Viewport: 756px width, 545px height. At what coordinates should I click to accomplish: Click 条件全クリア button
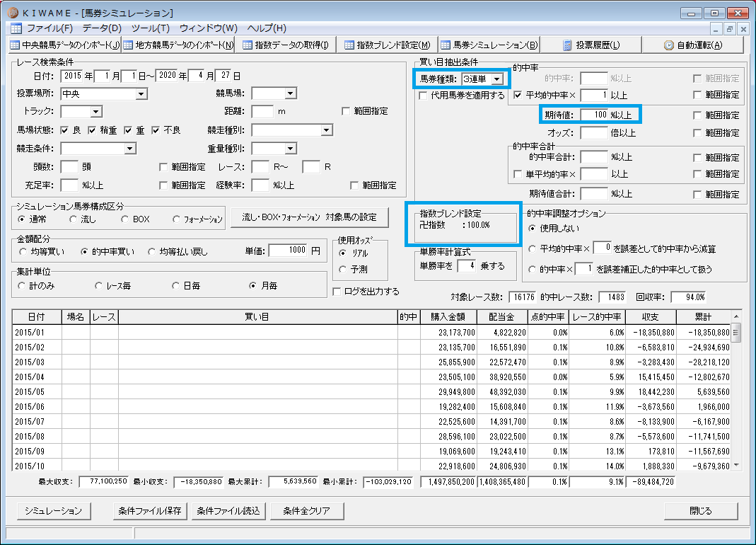point(307,511)
